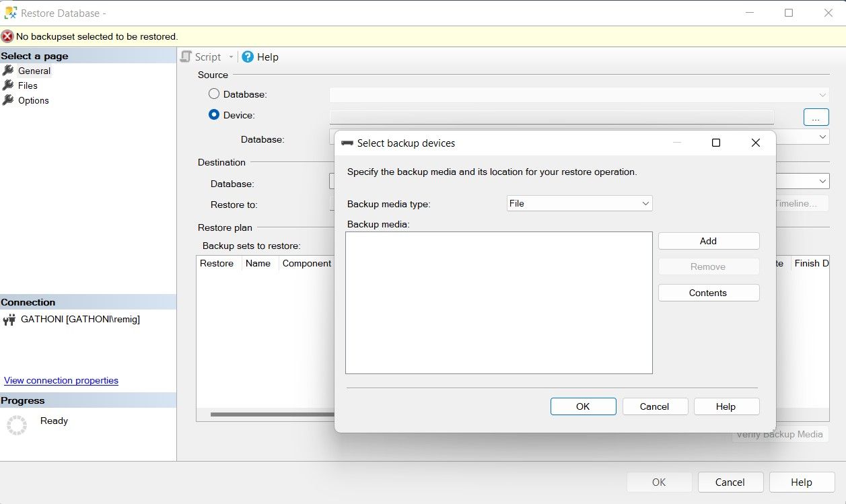846x504 pixels.
Task: Click the Ready progress spinner icon
Action: tap(17, 425)
